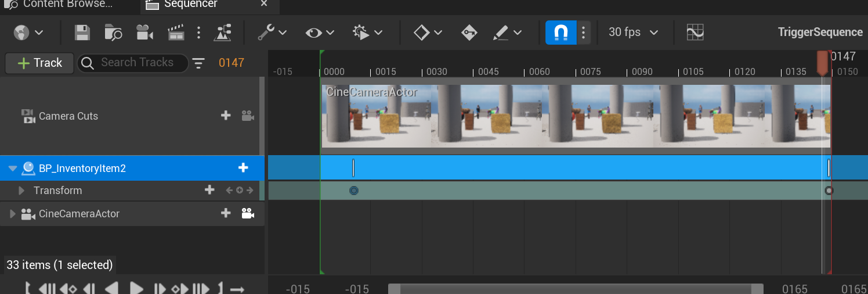This screenshot has height=294, width=868.
Task: Open the world/sequence options globe menu
Action: [x=28, y=33]
